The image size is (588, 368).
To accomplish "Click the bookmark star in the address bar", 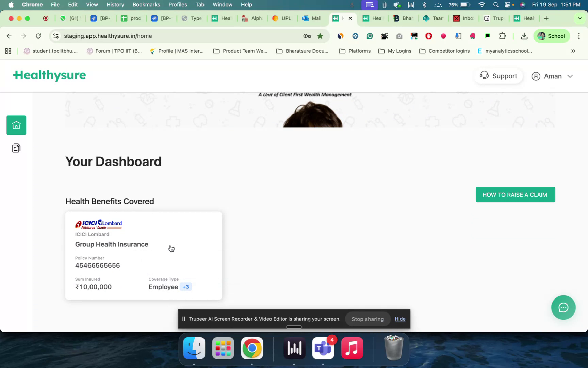I will tap(320, 36).
